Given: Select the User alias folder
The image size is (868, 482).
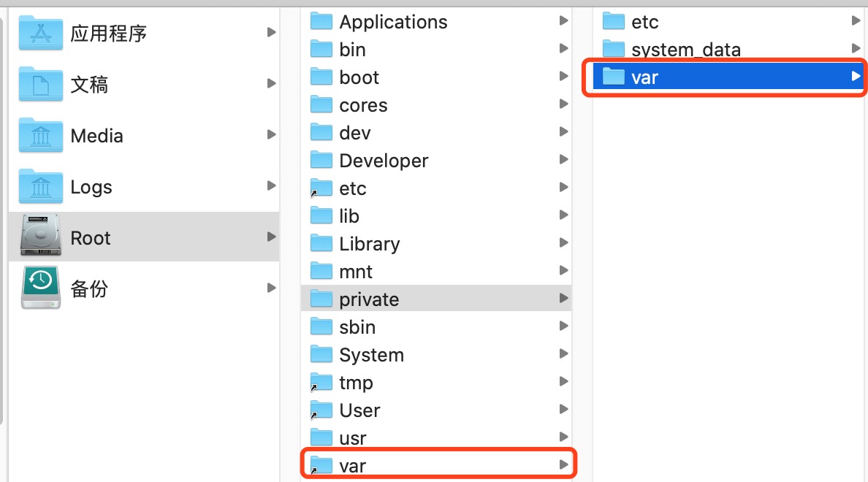Looking at the screenshot, I should coord(436,410).
